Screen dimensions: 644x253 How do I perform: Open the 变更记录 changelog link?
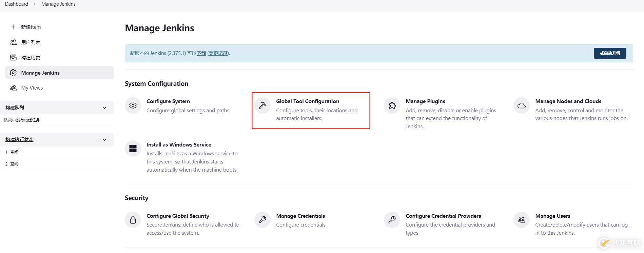tap(218, 53)
